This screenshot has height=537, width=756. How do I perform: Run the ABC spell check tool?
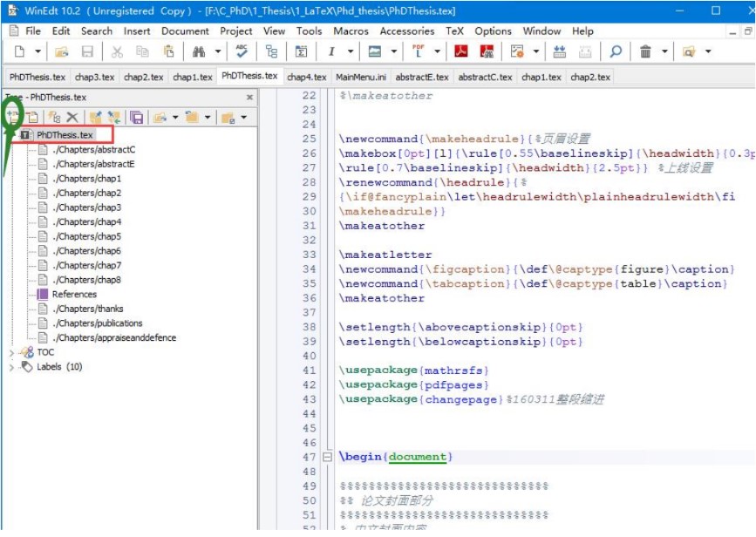tap(242, 52)
